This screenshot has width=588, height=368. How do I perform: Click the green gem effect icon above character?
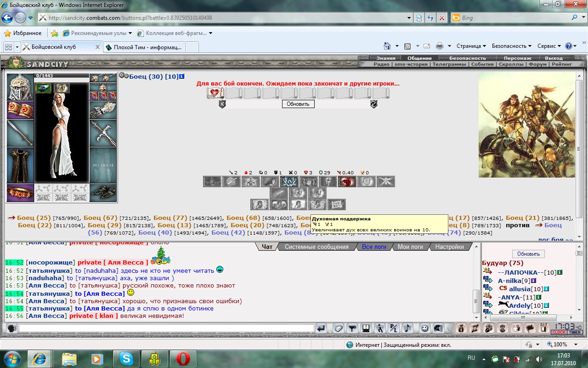coord(43,88)
